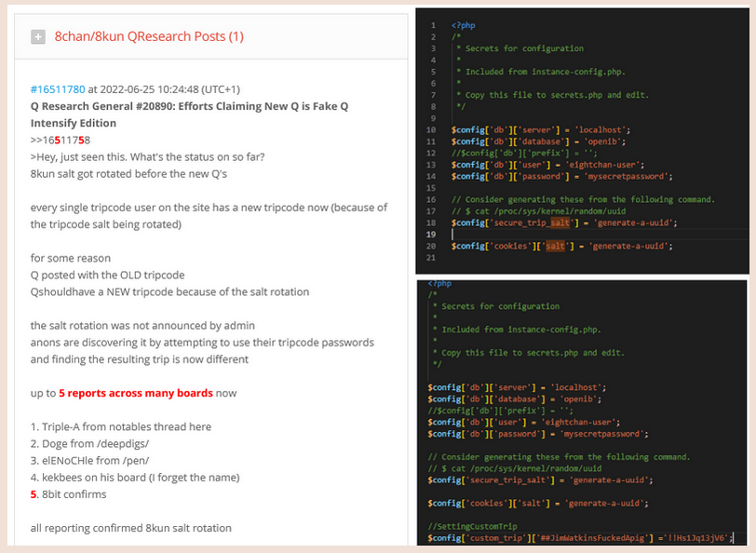Expand the 8chan/8kun QResearch Posts section
Image resolution: width=756 pixels, height=553 pixels.
coord(38,36)
